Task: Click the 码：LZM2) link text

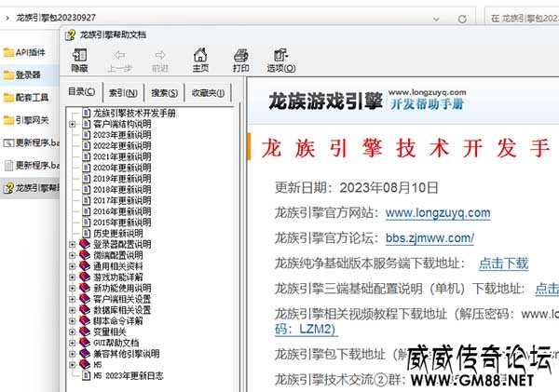Action: (x=306, y=329)
